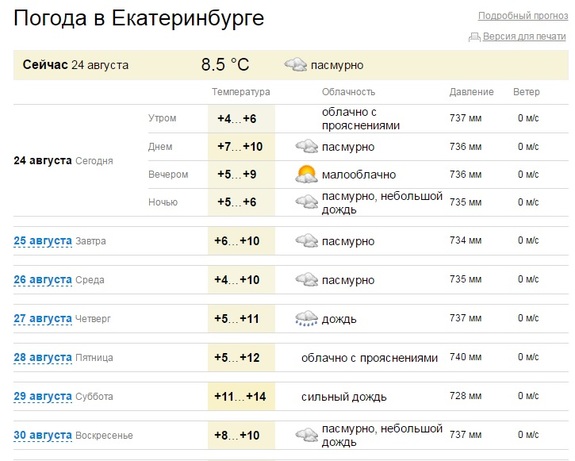Click the sun-cloud icon in the Вечером row
The image size is (575, 461).
[x=307, y=174]
